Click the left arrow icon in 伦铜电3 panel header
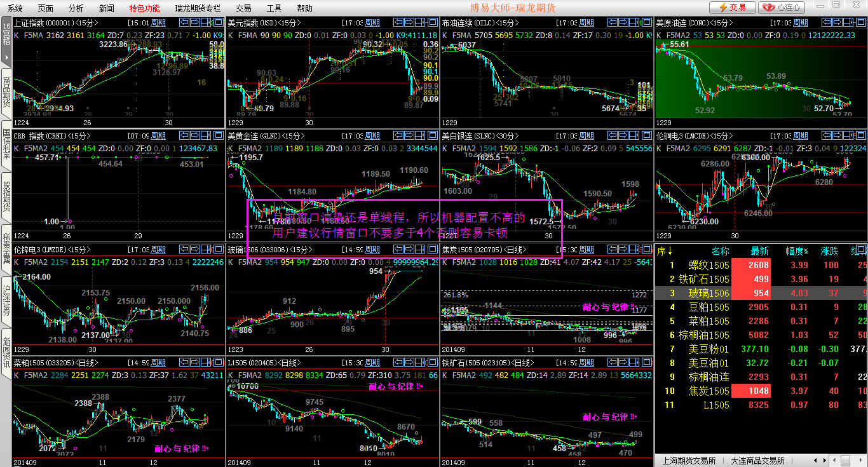This screenshot has height=467, width=868. [x=826, y=135]
